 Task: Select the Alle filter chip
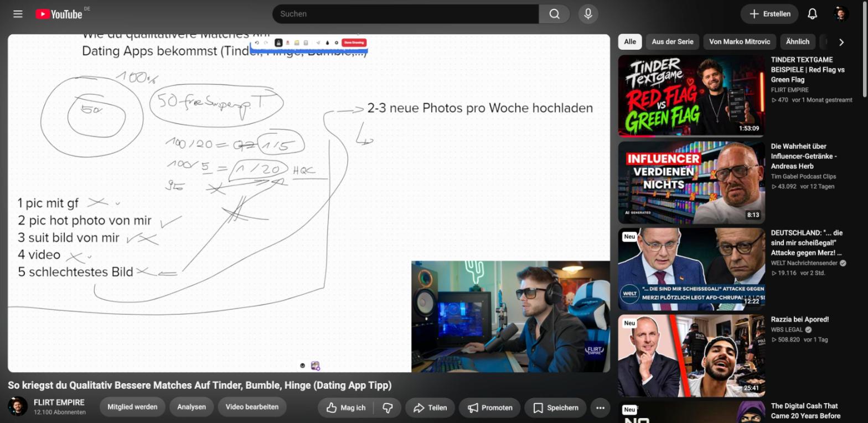(630, 41)
